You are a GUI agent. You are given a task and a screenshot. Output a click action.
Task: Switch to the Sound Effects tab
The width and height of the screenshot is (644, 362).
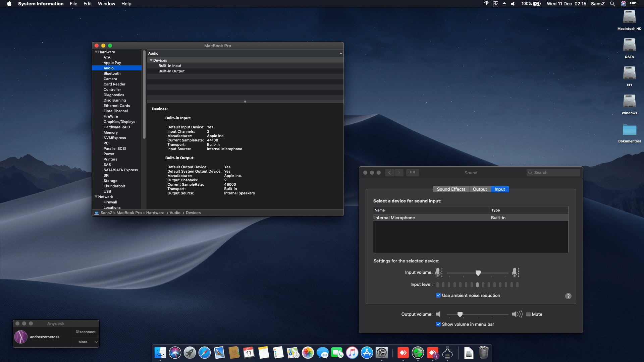pos(451,189)
